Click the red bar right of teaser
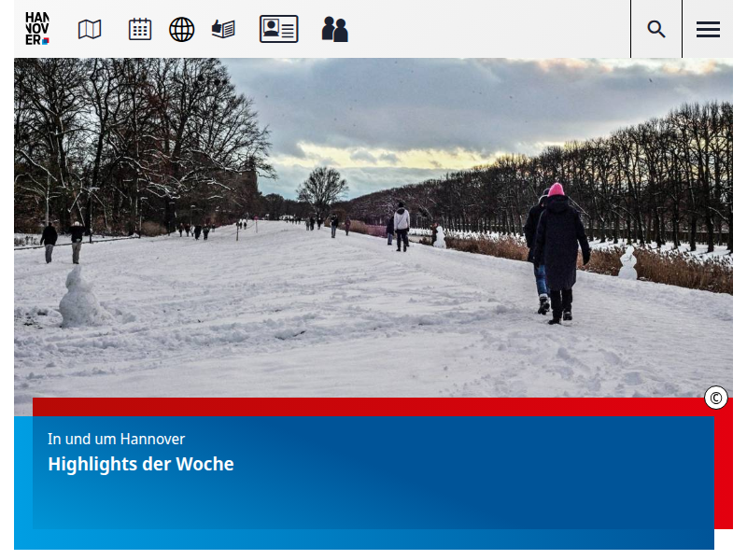The image size is (747, 560). (x=724, y=467)
